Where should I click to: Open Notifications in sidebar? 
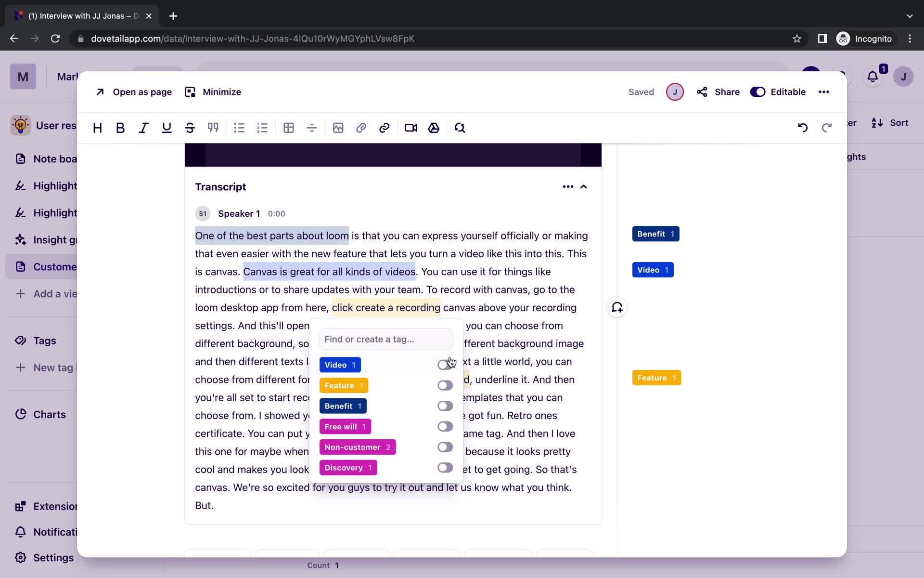pyautogui.click(x=46, y=532)
